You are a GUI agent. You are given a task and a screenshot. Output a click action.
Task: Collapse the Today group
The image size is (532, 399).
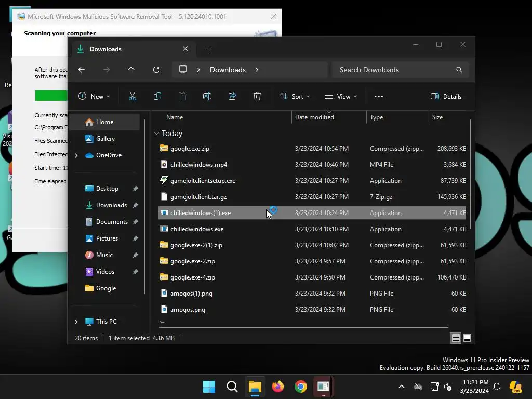(x=156, y=134)
